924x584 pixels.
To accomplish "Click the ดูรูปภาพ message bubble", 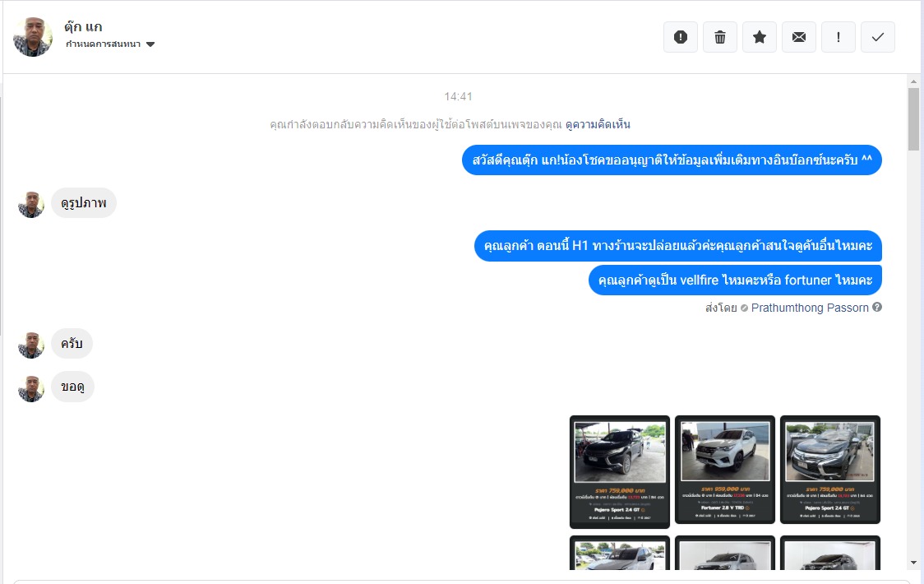I will [84, 203].
